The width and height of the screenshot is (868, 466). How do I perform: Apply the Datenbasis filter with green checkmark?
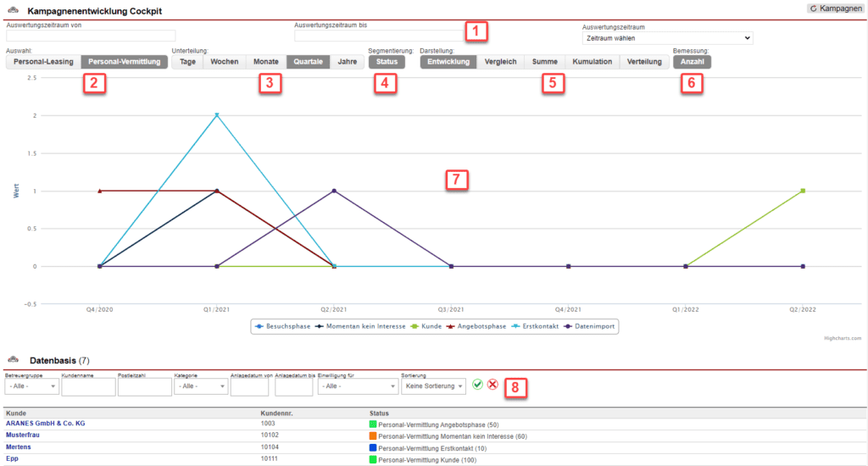point(478,385)
